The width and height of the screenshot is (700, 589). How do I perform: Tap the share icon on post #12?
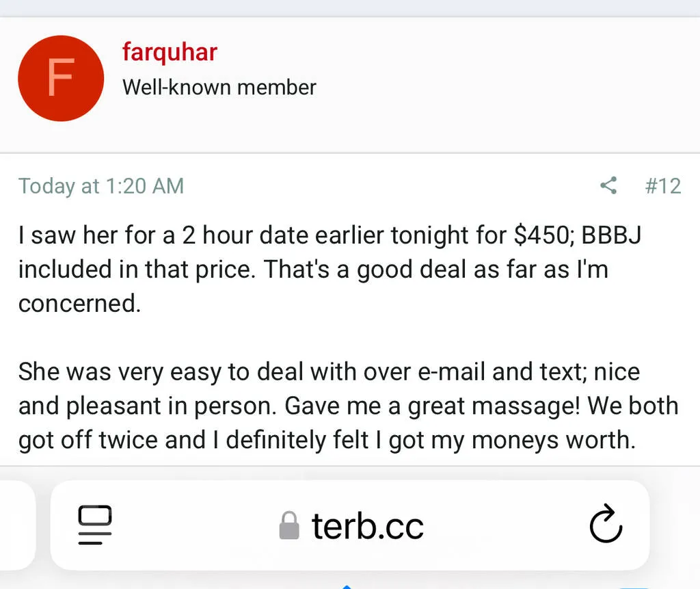[608, 185]
